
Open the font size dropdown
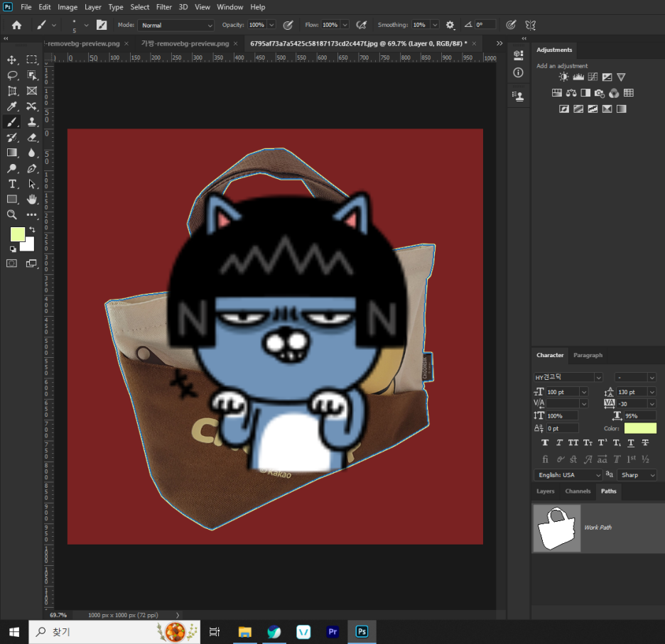(x=584, y=392)
